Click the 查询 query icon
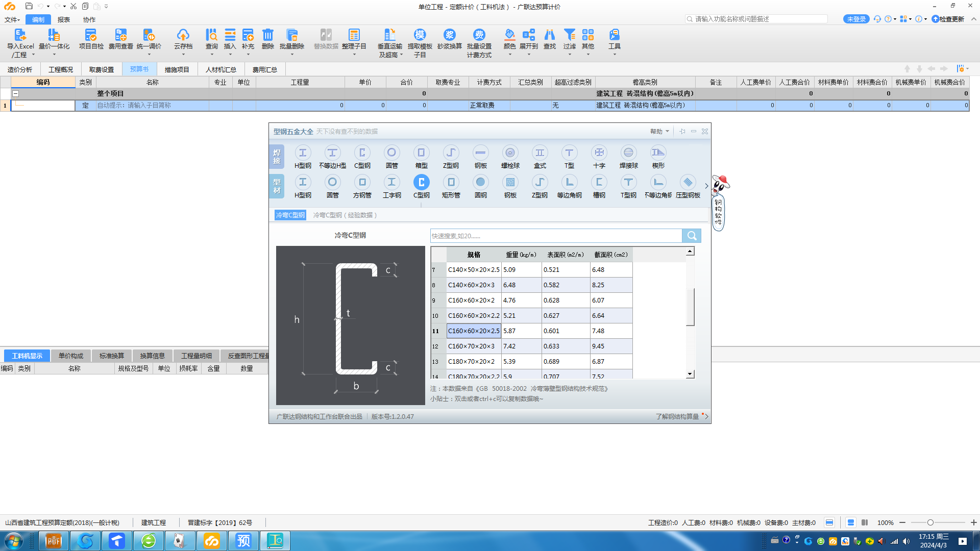Viewport: 980px width, 551px height. (211, 35)
